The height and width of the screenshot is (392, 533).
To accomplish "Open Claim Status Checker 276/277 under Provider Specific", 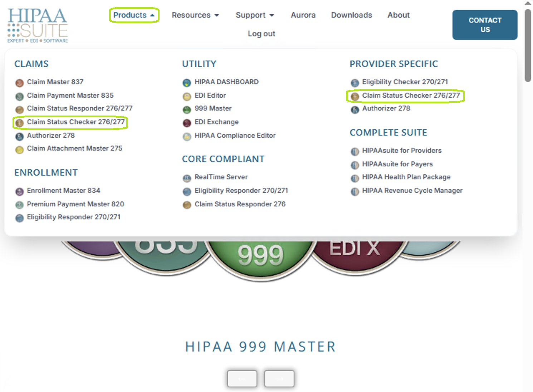I will click(411, 95).
